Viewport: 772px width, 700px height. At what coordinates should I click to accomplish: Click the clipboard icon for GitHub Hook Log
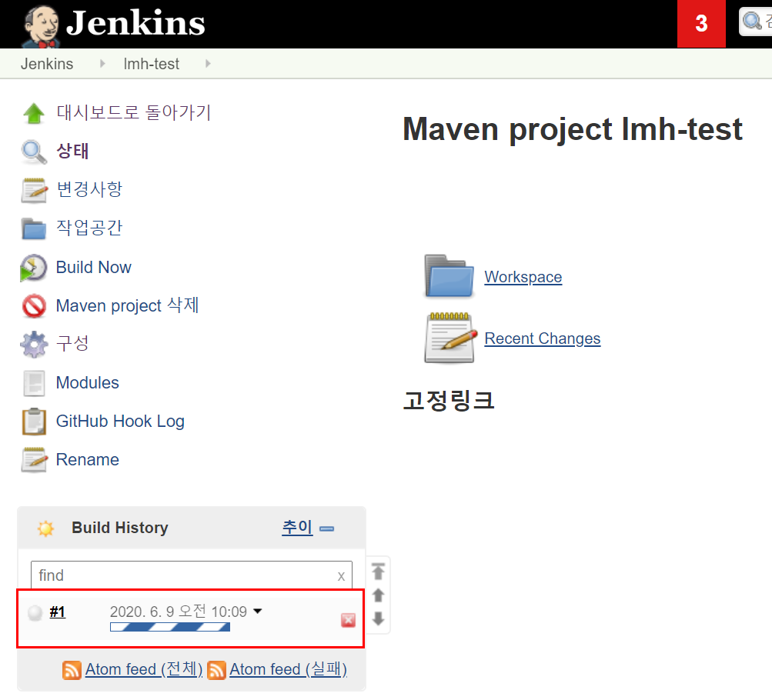34,422
